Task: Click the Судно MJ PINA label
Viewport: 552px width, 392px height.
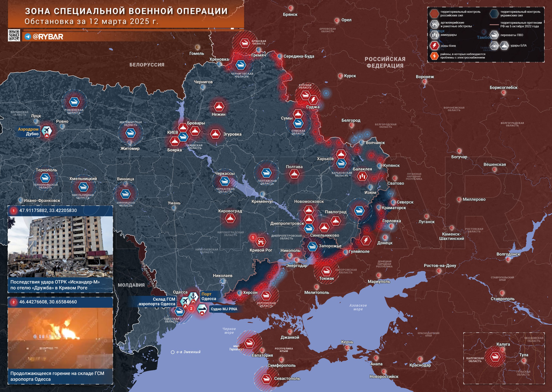Action: [x=224, y=309]
